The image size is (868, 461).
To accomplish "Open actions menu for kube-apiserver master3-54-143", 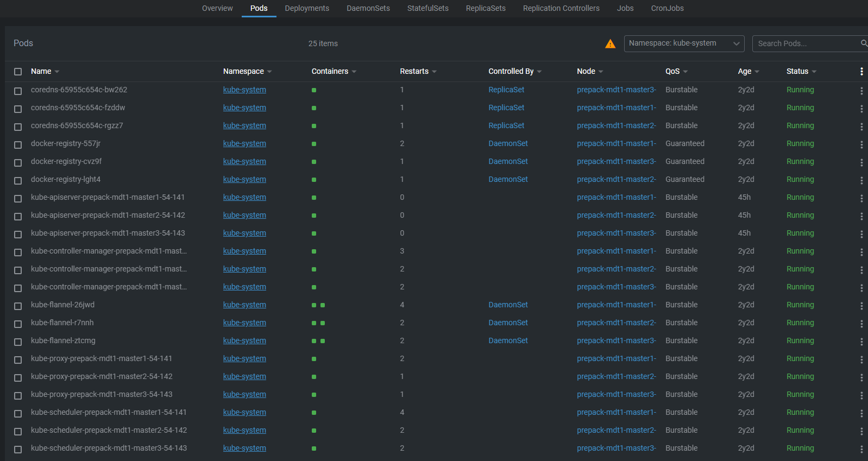I will point(861,234).
